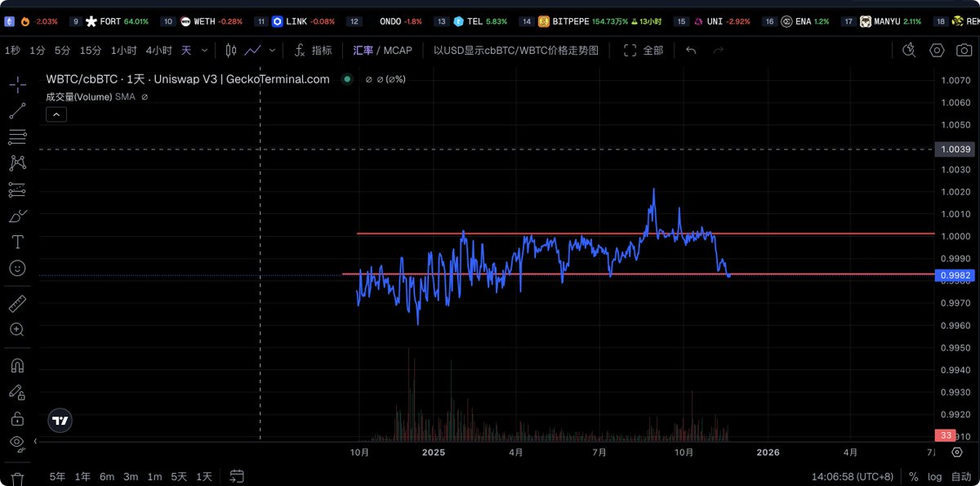Viewport: 980px width, 486px height.
Task: Set date range to 1m
Action: 154,476
